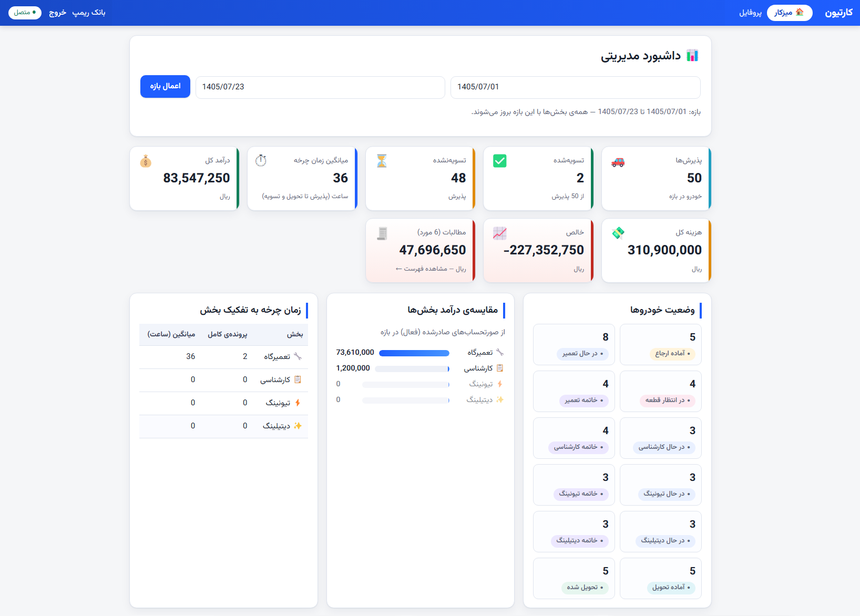Click receipt icon on مطالبات card

tap(382, 233)
